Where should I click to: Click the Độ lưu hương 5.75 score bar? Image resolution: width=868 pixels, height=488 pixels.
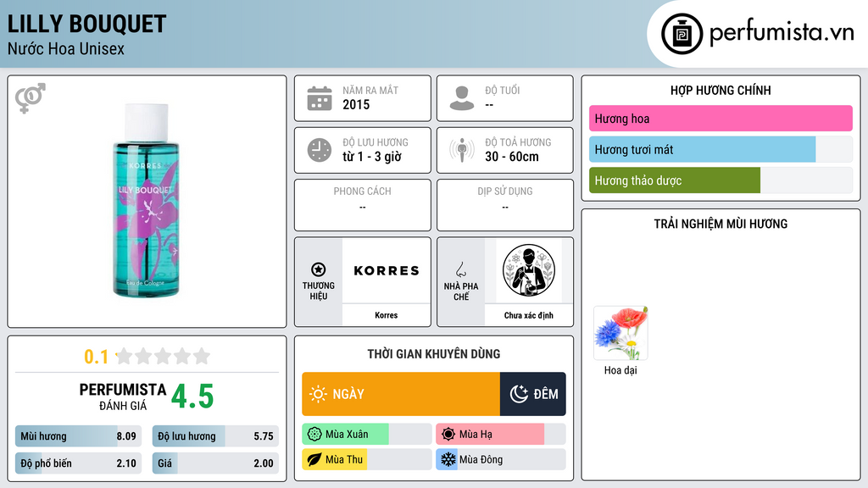(x=215, y=436)
